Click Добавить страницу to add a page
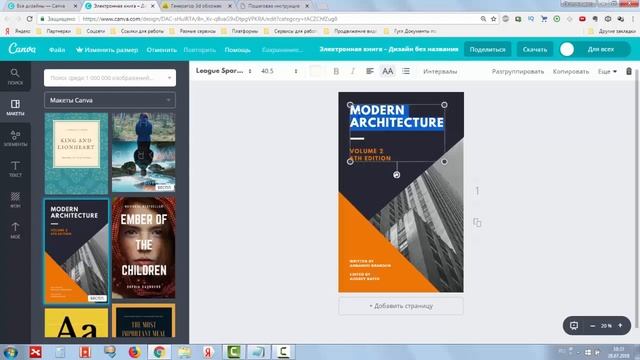This screenshot has height=360, width=640. click(401, 306)
